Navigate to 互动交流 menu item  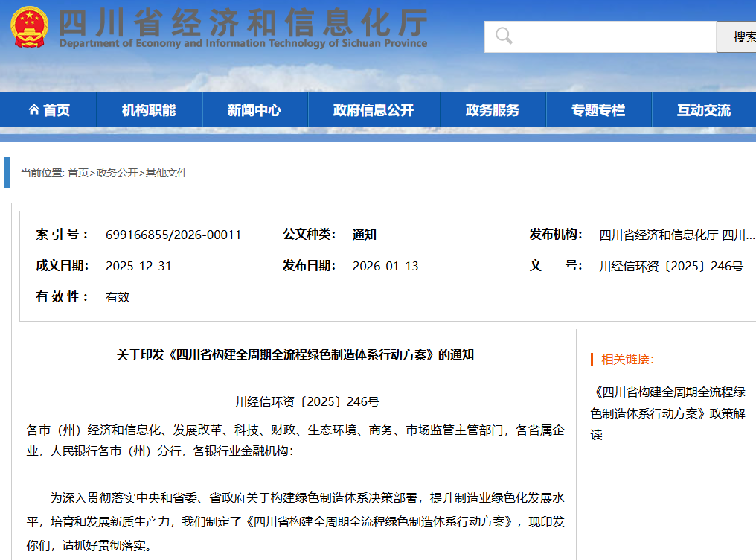(703, 110)
